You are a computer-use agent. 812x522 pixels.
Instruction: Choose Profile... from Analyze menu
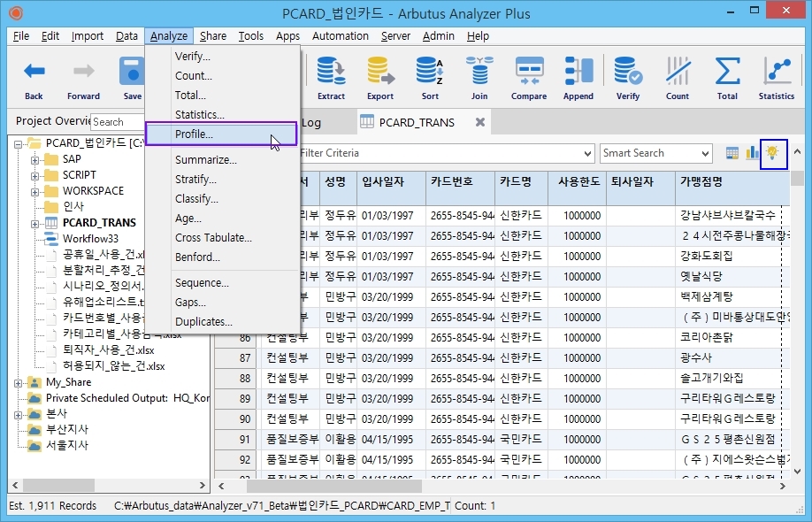click(x=221, y=134)
